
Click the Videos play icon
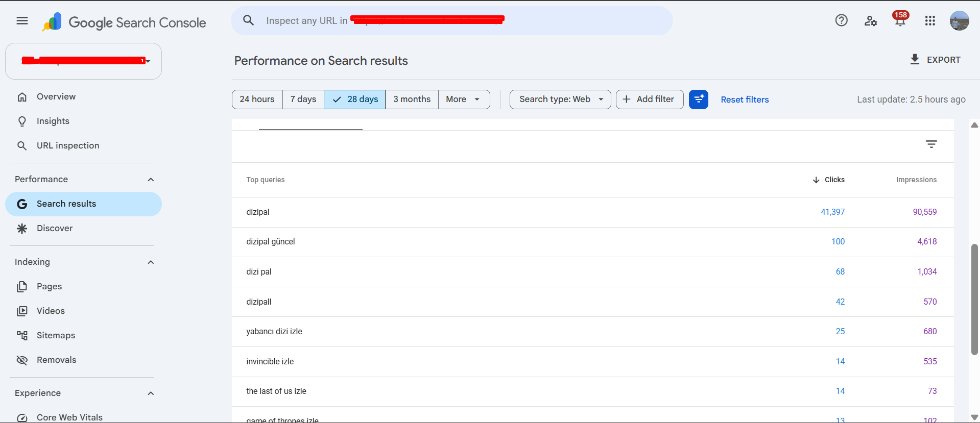point(22,311)
